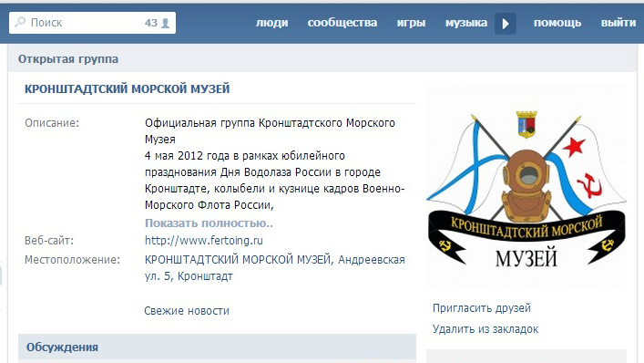Go to the игры section
644x363 pixels.
pyautogui.click(x=411, y=23)
